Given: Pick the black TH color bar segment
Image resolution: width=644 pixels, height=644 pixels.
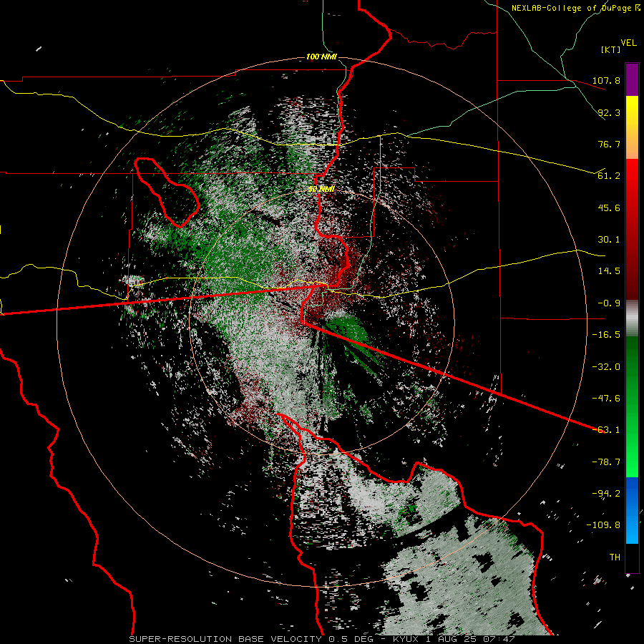Looking at the screenshot, I should click(632, 557).
